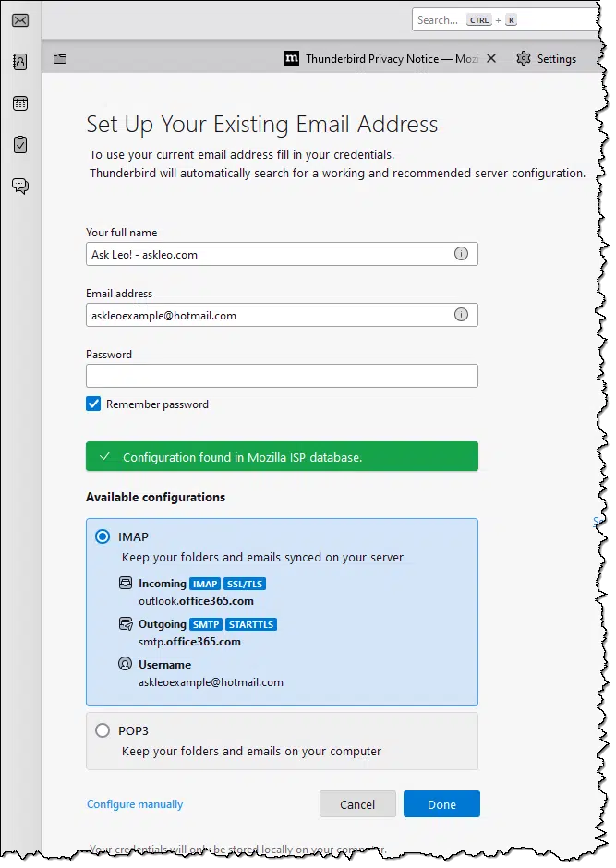The width and height of the screenshot is (616, 868).
Task: Click the 'Set Up Your Existing Email Address' heading
Action: point(261,124)
